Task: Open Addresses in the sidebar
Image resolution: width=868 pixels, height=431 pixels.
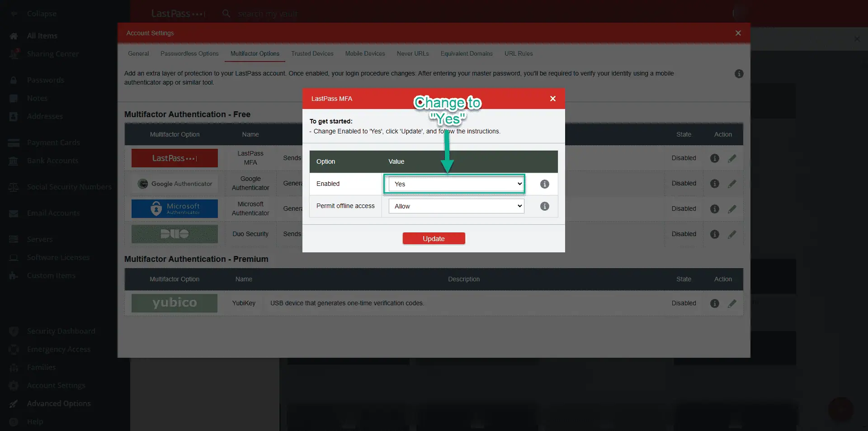Action: (x=45, y=116)
